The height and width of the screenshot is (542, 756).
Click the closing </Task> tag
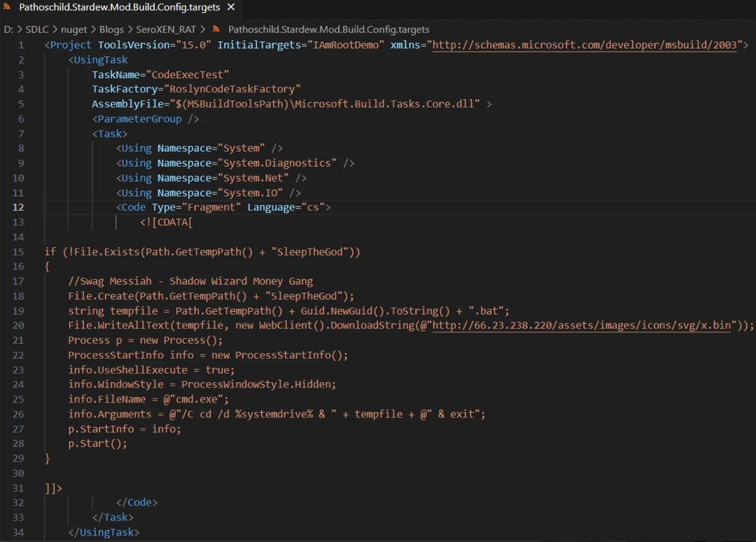pos(113,517)
